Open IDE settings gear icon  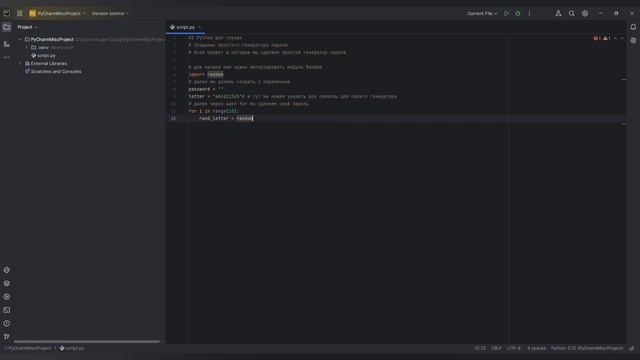(x=585, y=13)
